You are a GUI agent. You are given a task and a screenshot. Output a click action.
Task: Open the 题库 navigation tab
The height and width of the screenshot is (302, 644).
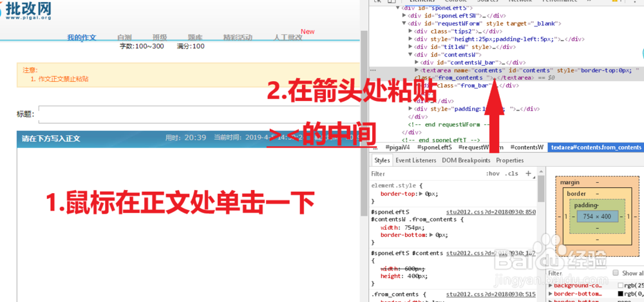coord(195,37)
